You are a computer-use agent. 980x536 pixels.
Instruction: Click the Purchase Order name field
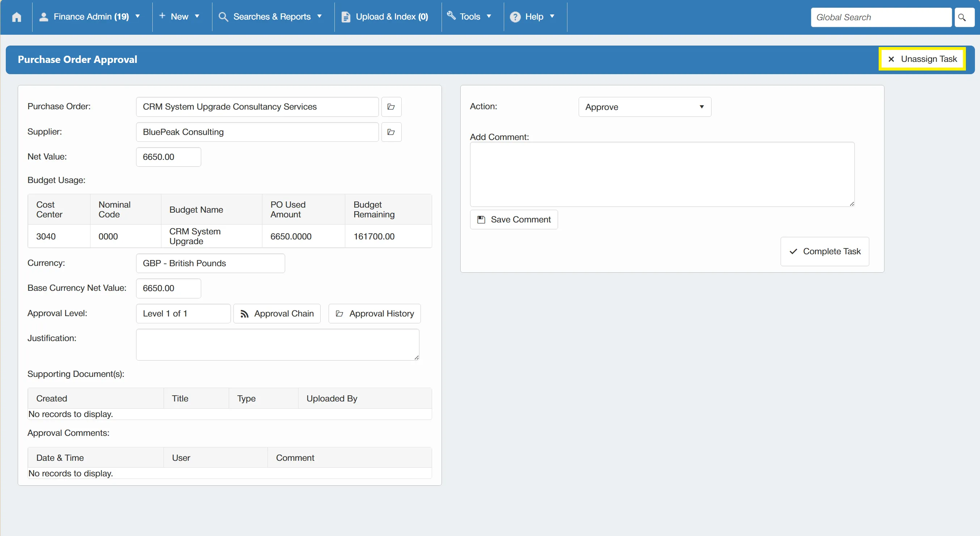pyautogui.click(x=257, y=107)
